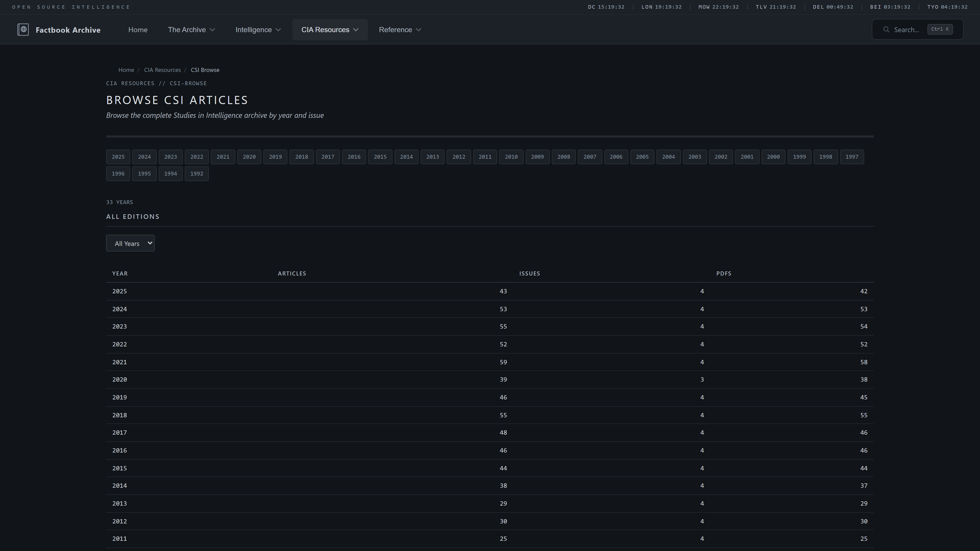Click the Home breadcrumb link
Screen dimensions: 980x551
126,70
